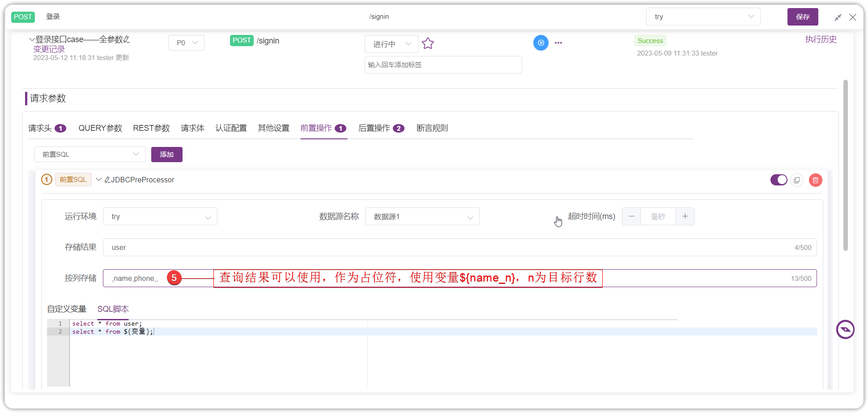This screenshot has height=413, width=868.
Task: Click the vertical scrollbar on the right
Action: click(845, 165)
